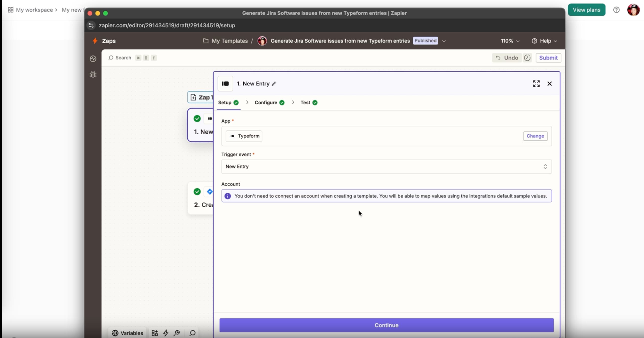The image size is (644, 338).
Task: Open the Variables button in bottom toolbar
Action: pos(127,333)
